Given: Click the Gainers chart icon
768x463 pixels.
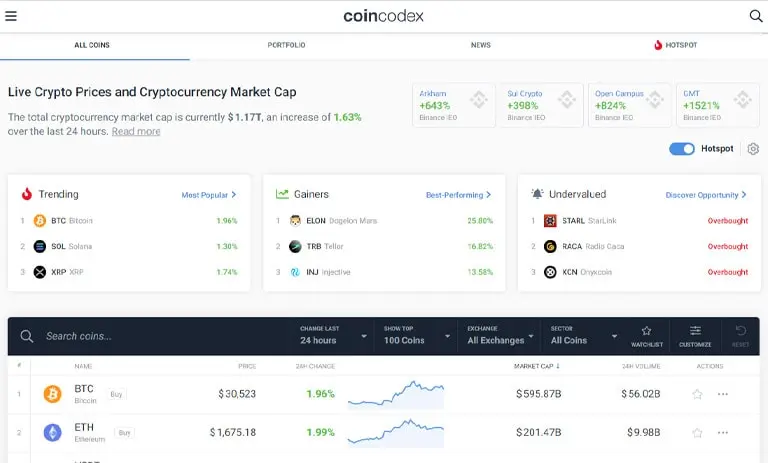Looking at the screenshot, I should click(282, 194).
